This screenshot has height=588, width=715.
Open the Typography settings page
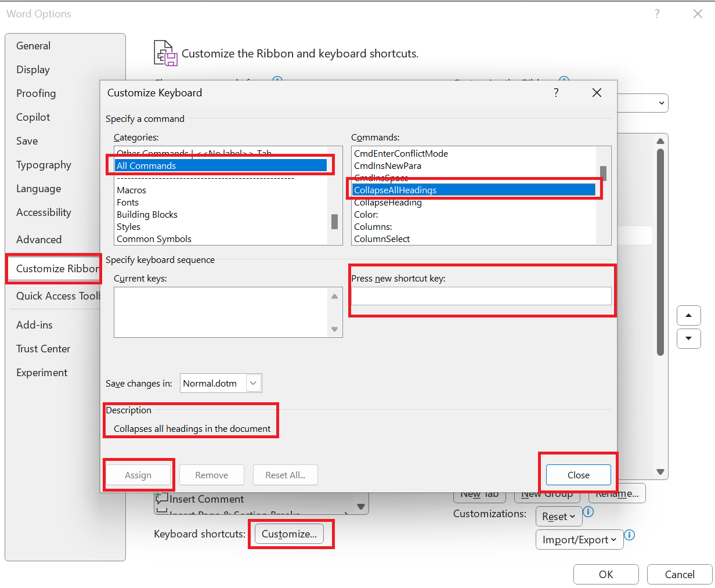tap(44, 165)
